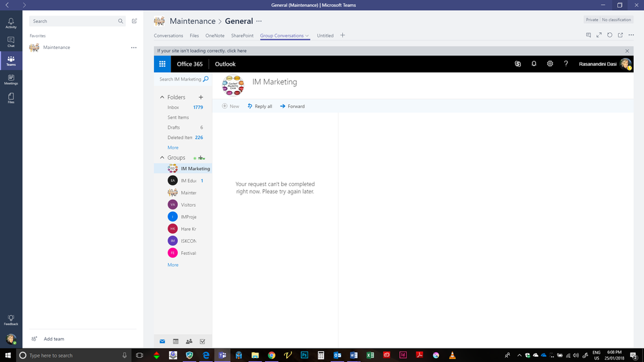The image size is (644, 362).
Task: Switch to the OneNote tab
Action: point(215,35)
